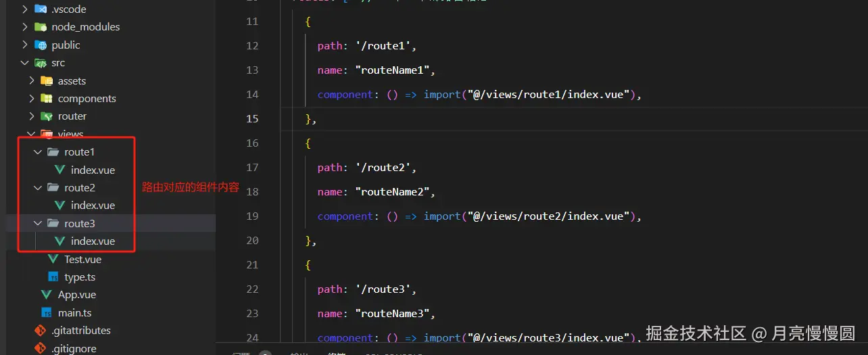The width and height of the screenshot is (868, 355).
Task: Click the closing brace on line 20
Action: pyautogui.click(x=308, y=241)
